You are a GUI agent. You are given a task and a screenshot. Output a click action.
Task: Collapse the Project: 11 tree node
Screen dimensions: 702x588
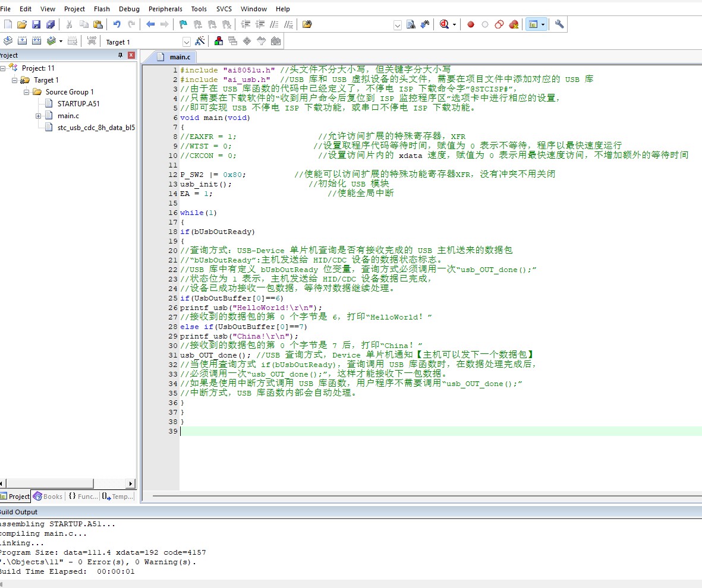point(3,68)
